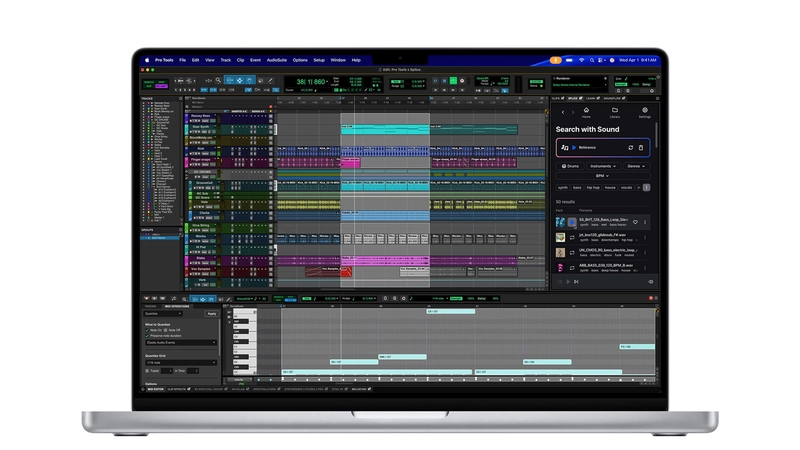The height and width of the screenshot is (450, 800).
Task: Play the SS_BHT_126_Bass_Loop sample
Action: coord(572,222)
